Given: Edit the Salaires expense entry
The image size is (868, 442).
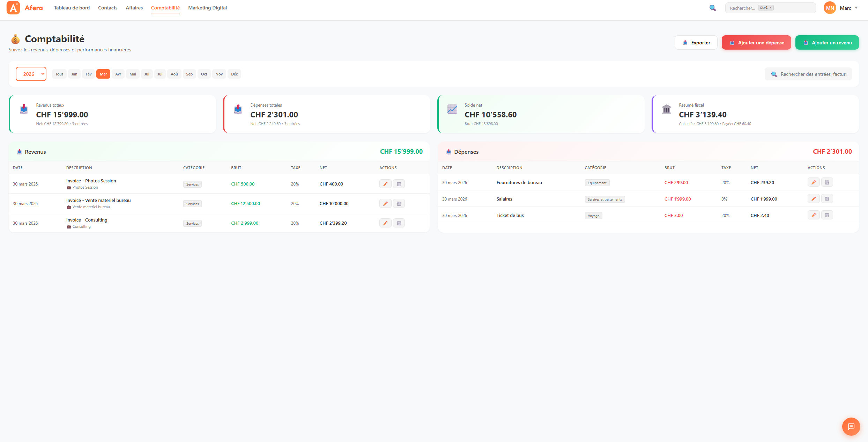Looking at the screenshot, I should point(813,199).
